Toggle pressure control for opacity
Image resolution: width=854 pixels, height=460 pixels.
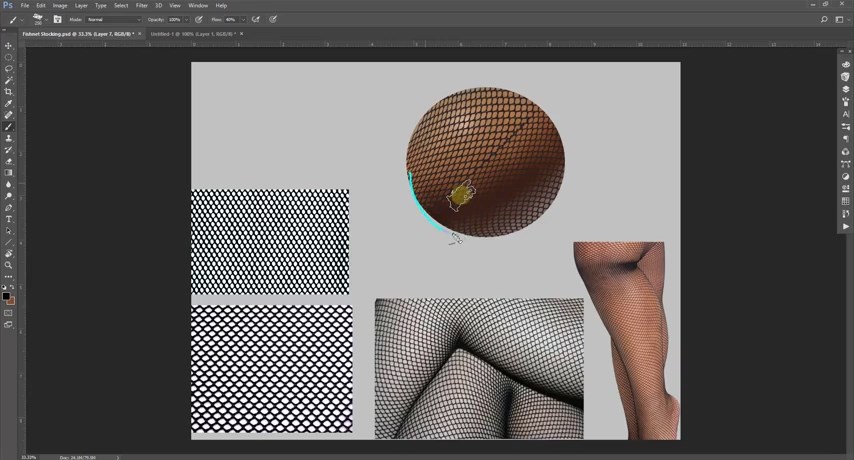click(199, 19)
